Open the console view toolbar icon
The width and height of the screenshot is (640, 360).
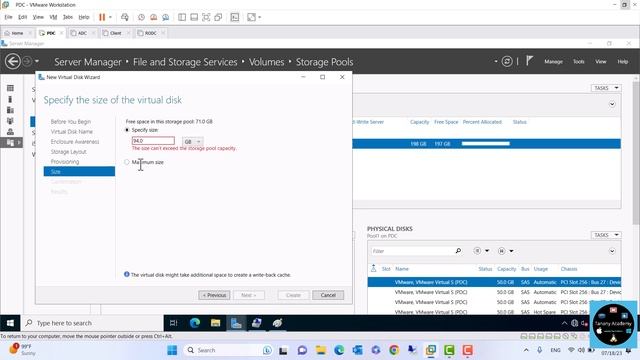[x=235, y=17]
